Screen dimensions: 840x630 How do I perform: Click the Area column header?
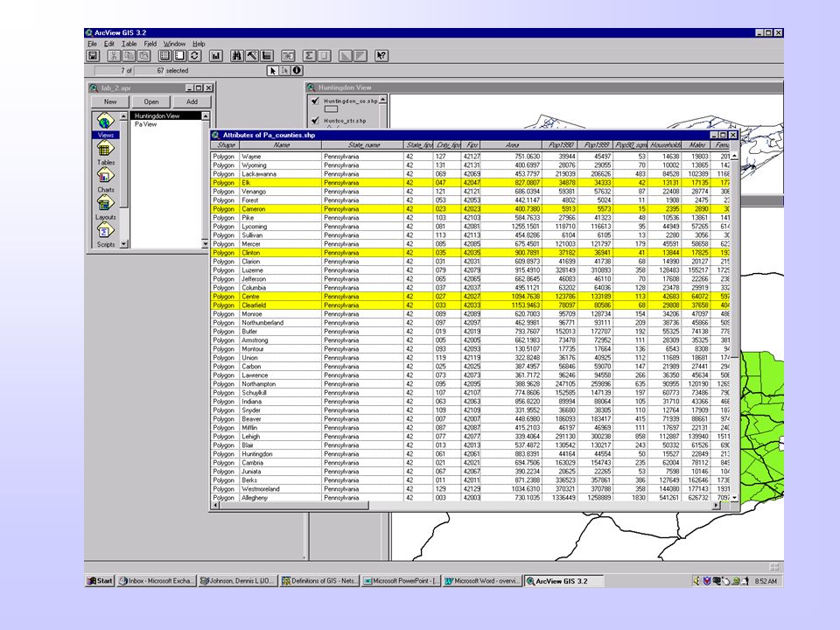pyautogui.click(x=512, y=145)
